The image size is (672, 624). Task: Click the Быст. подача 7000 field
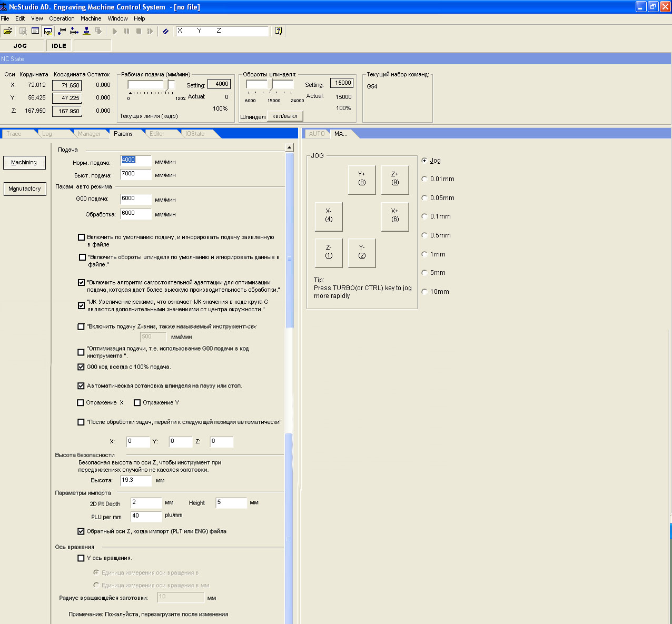coord(136,174)
